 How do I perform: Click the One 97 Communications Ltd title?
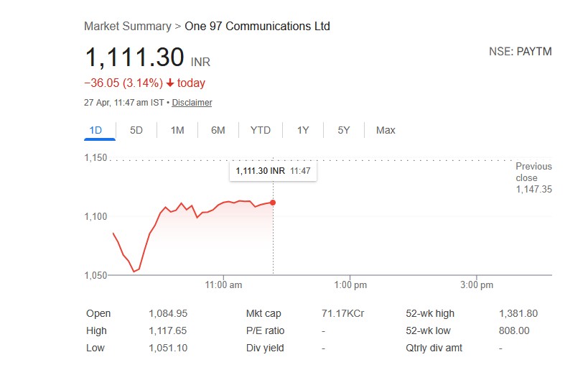[258, 26]
